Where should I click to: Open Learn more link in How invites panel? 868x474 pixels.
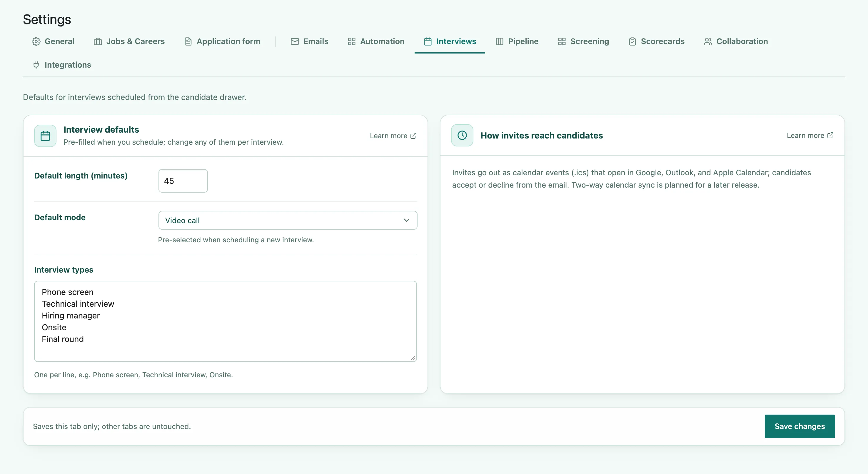(x=810, y=136)
